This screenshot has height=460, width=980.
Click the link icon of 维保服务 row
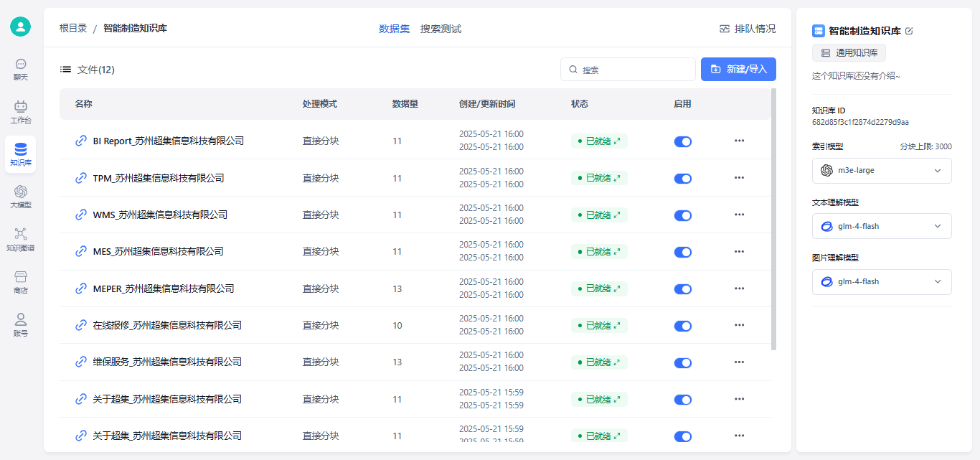tap(81, 362)
